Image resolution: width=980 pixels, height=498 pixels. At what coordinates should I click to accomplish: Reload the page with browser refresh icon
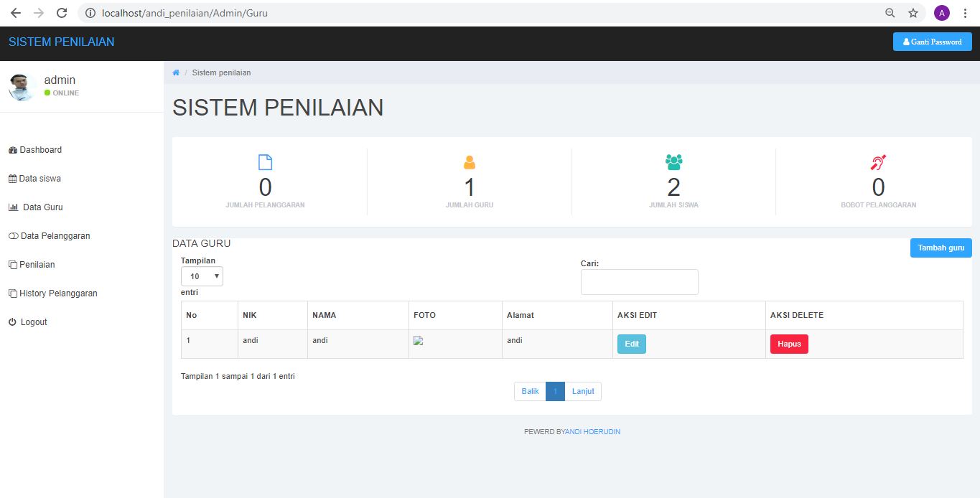click(62, 13)
